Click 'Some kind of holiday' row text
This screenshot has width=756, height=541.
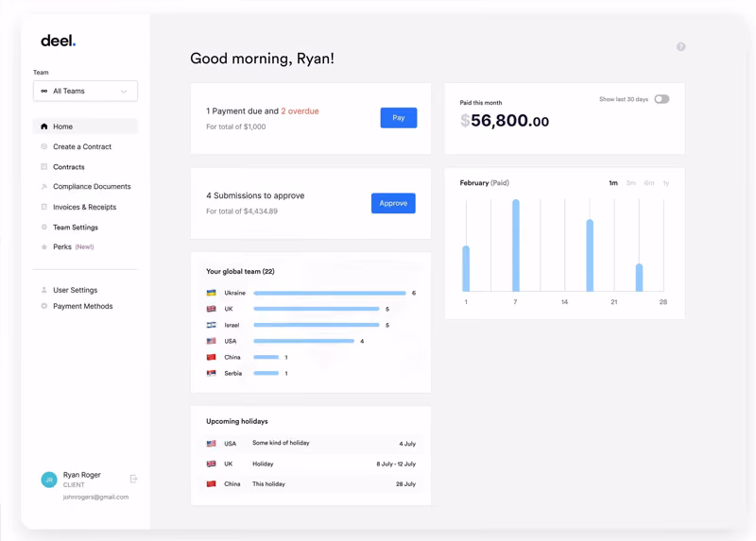click(x=281, y=443)
